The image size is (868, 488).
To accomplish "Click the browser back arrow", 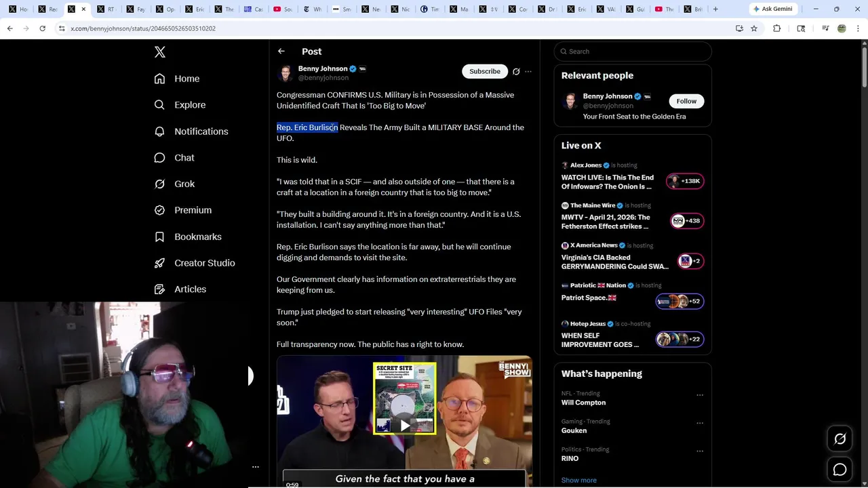I will coord(9,28).
